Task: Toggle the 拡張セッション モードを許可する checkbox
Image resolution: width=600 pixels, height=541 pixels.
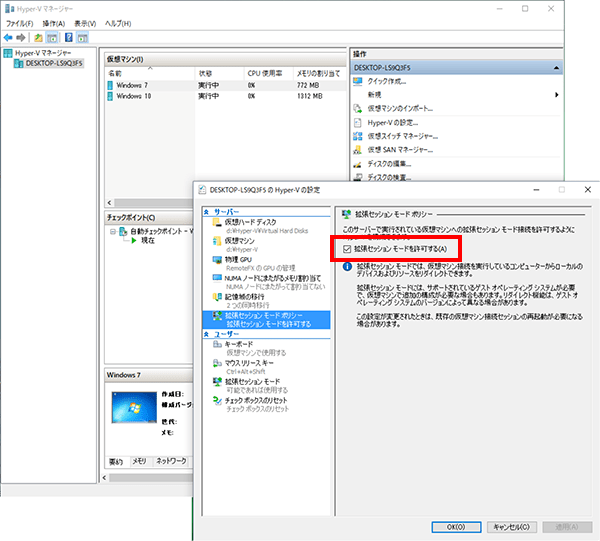Action: (x=347, y=249)
